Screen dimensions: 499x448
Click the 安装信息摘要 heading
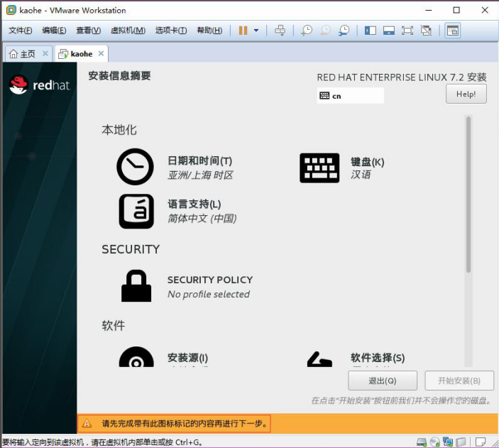click(x=119, y=76)
